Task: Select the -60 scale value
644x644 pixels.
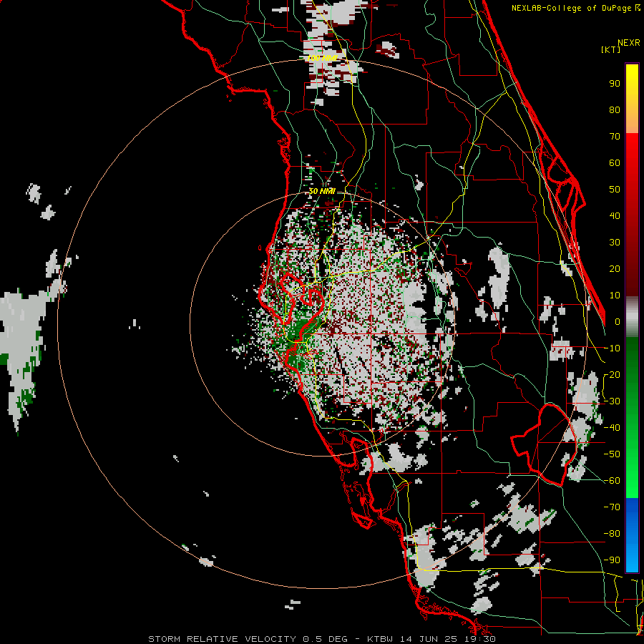Action: click(x=613, y=481)
